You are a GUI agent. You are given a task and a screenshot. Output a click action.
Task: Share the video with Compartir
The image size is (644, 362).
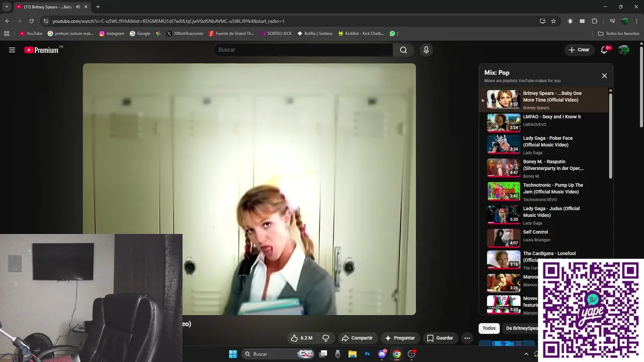[x=357, y=338]
